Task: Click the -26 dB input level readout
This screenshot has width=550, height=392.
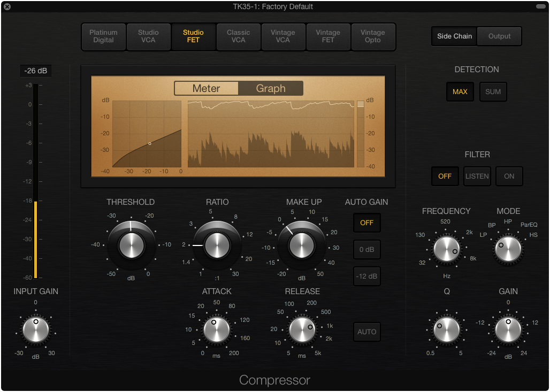Action: 36,71
